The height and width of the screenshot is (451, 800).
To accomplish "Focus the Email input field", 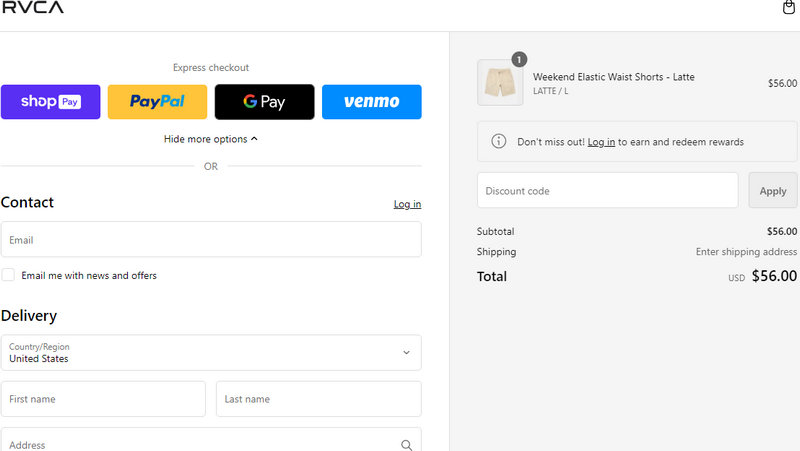I will 210,240.
